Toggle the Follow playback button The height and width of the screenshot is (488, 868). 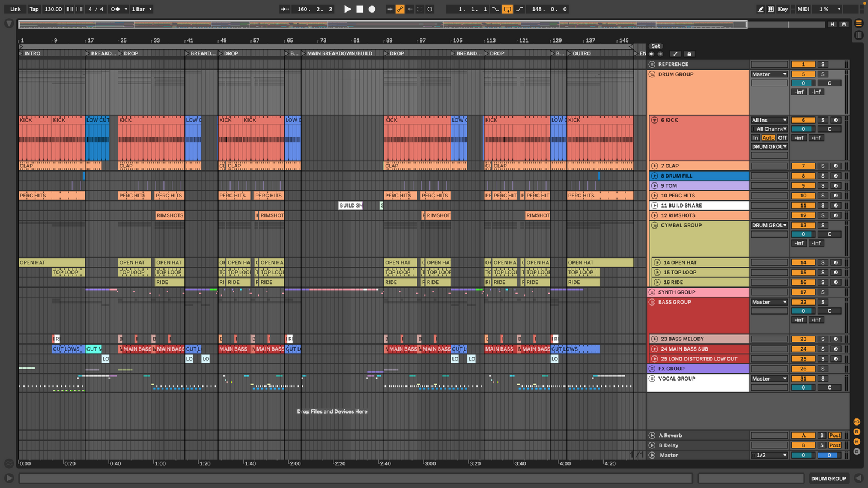285,9
